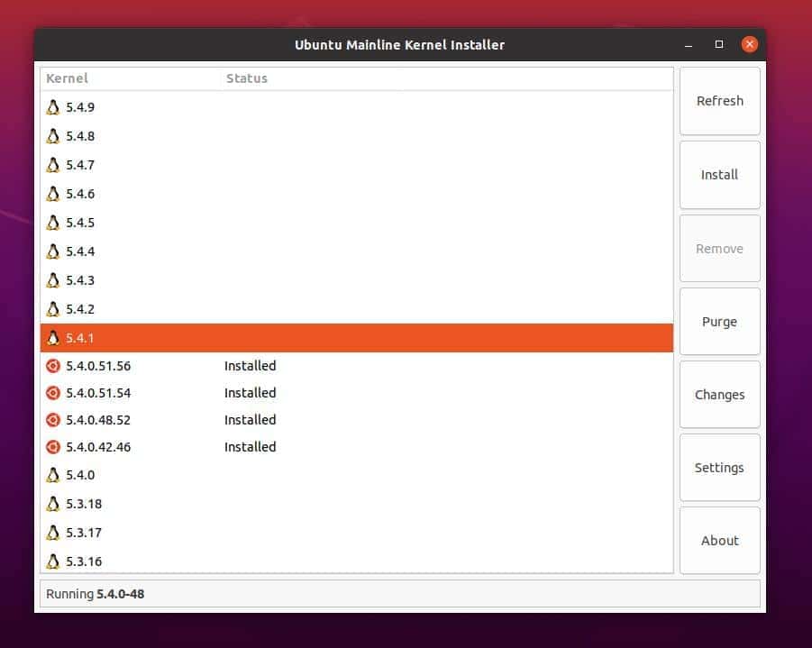
Task: Select kernel version 5.4.0 text
Action: [80, 475]
